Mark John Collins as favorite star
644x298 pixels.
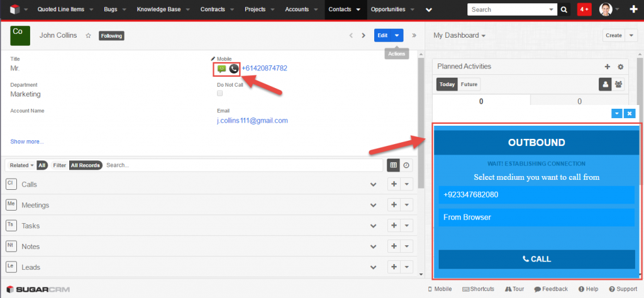(x=88, y=36)
